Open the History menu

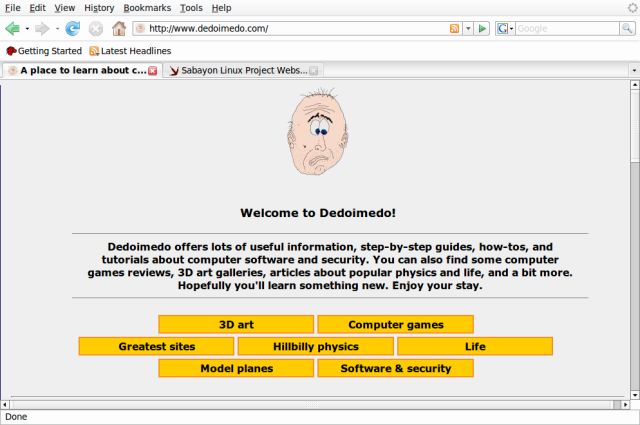[99, 8]
